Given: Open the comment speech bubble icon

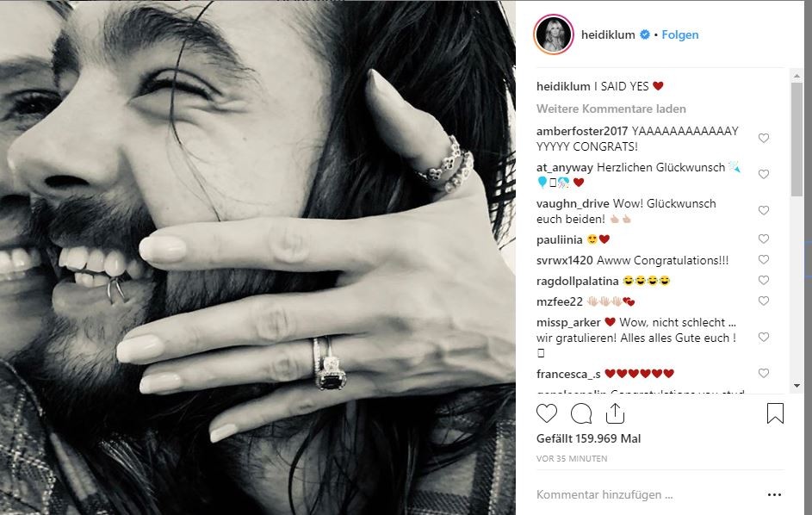Looking at the screenshot, I should pyautogui.click(x=581, y=413).
